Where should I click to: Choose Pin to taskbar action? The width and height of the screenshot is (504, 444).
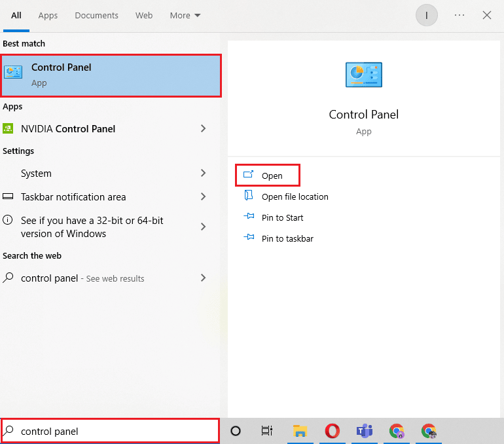[287, 238]
